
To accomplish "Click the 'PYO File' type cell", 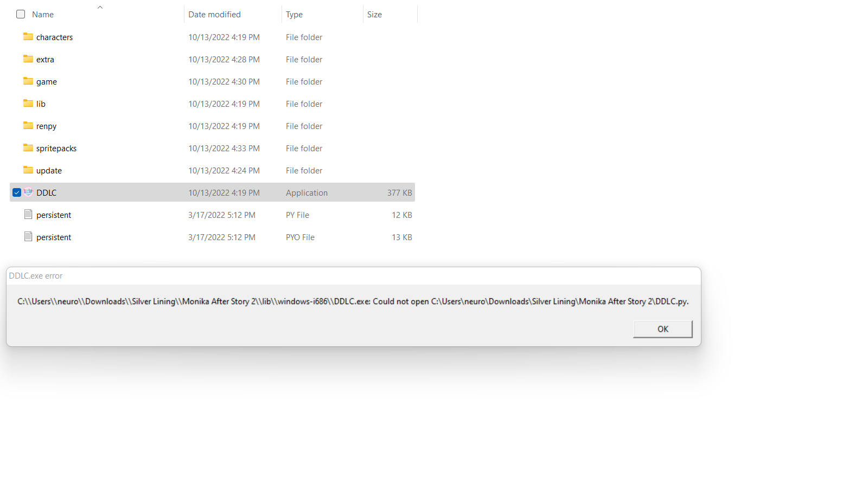I will point(300,237).
